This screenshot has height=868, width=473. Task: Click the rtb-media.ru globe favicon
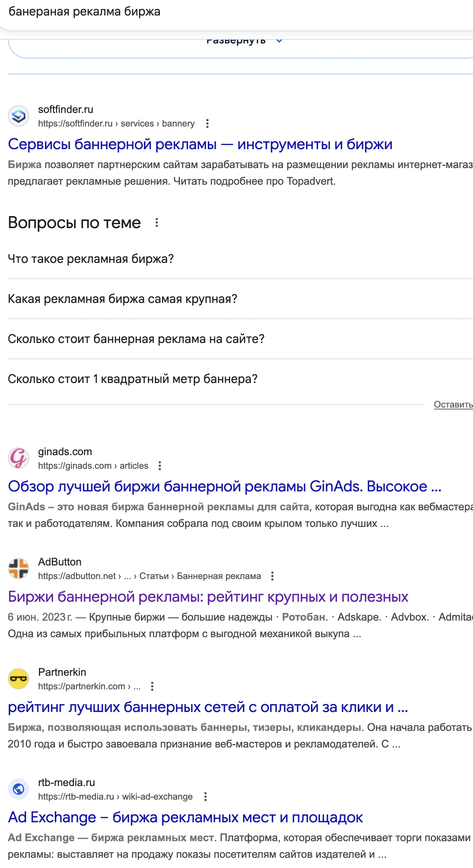coord(19,789)
